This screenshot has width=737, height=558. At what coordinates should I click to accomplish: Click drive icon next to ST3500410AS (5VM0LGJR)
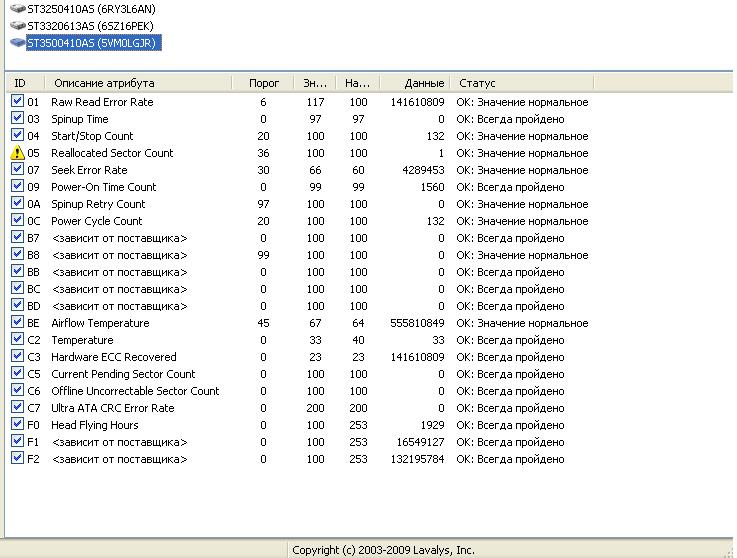[17, 43]
